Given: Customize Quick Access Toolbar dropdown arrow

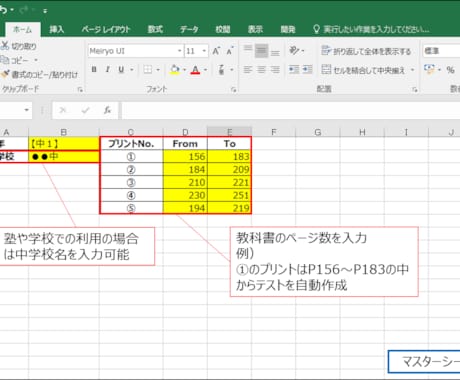Looking at the screenshot, I should [x=45, y=11].
